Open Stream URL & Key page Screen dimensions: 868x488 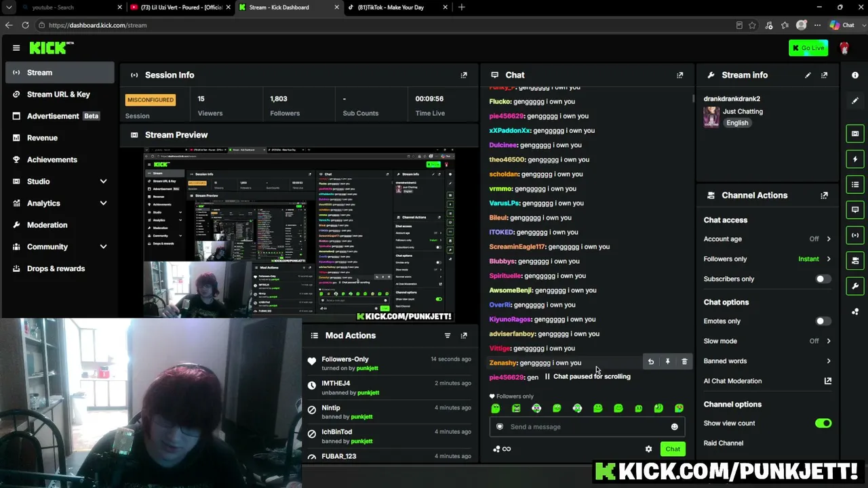(x=60, y=94)
